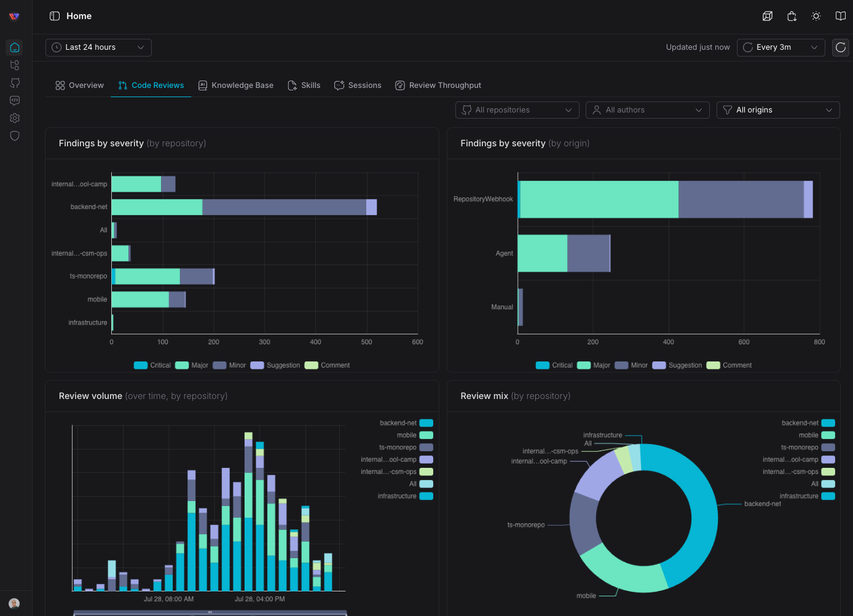This screenshot has height=616, width=853.
Task: Click internal...-csm-ops swatch in Review mix legend
Action: [828, 472]
